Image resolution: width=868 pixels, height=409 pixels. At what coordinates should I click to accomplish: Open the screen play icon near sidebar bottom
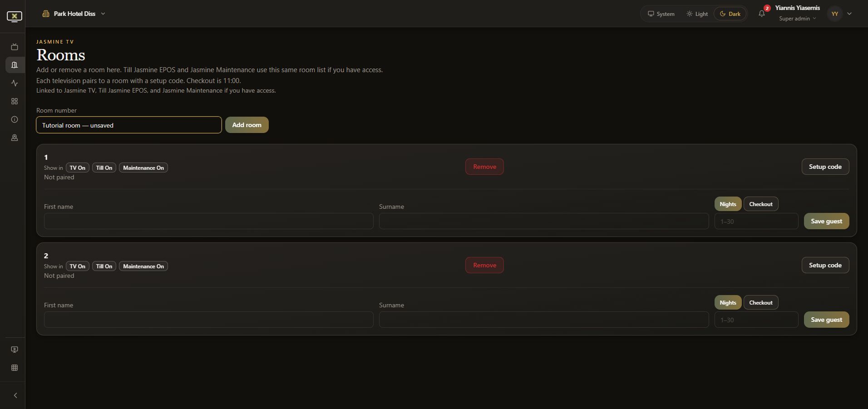tap(15, 350)
